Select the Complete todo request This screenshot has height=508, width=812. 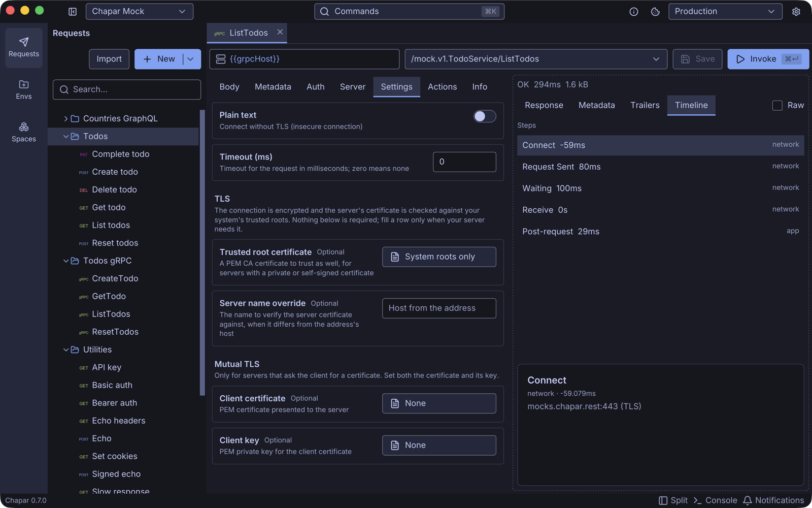click(x=123, y=154)
